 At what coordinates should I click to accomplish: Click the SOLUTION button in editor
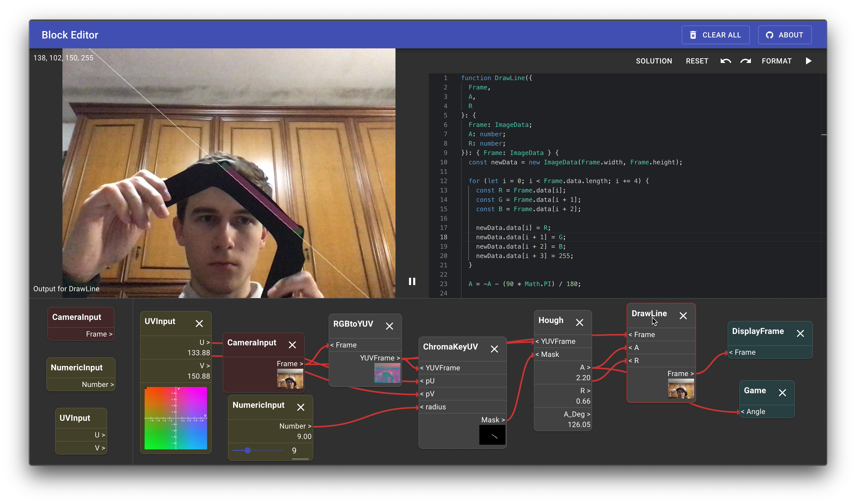pos(654,61)
